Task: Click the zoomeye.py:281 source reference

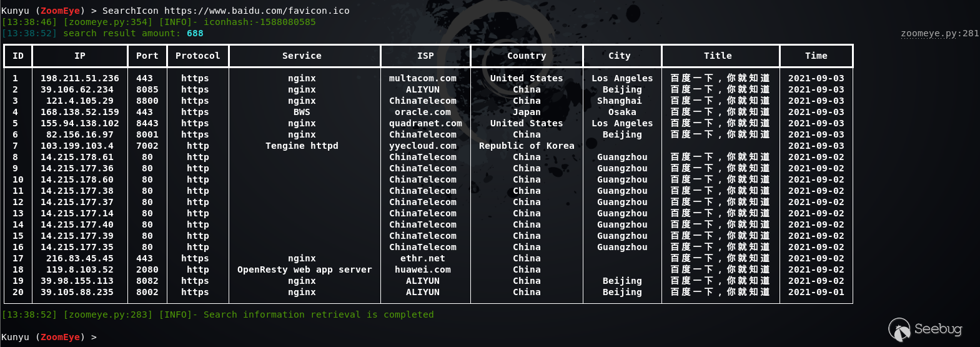Action: click(x=939, y=33)
